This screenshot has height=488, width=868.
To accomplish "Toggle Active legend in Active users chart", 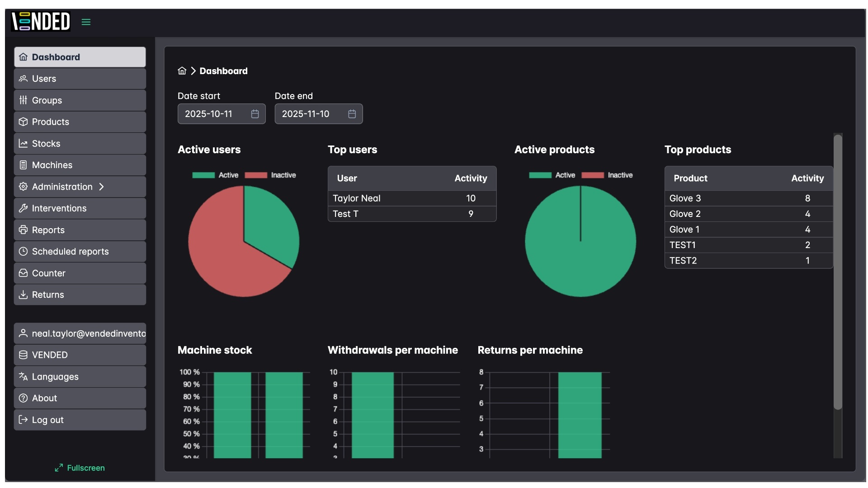I will [x=215, y=175].
